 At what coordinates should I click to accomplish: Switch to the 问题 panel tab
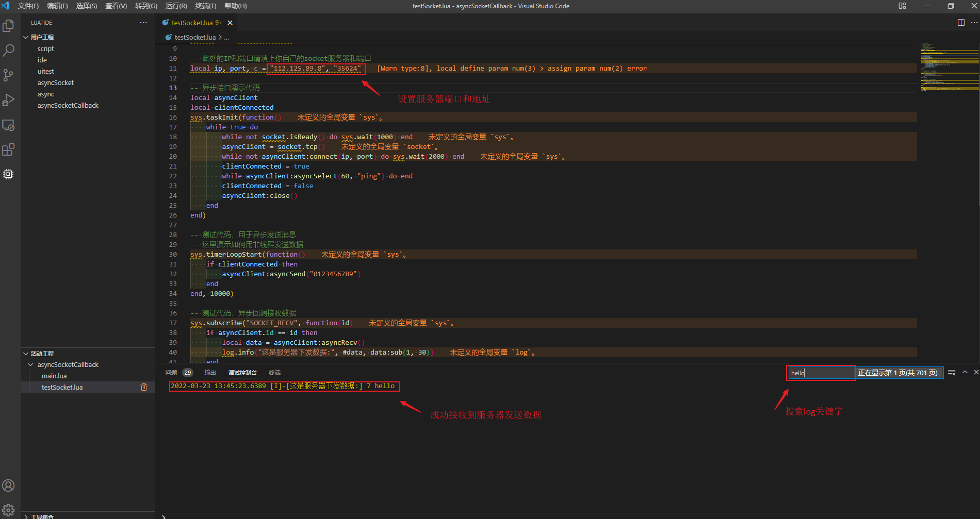coord(171,373)
